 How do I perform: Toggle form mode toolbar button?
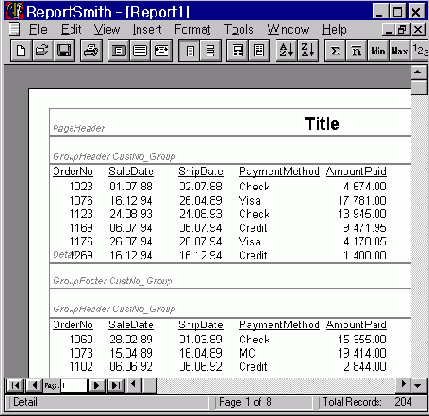tap(210, 51)
